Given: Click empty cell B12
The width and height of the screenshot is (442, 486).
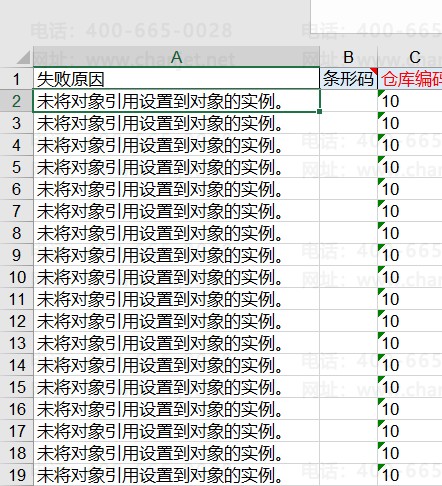Looking at the screenshot, I should (348, 321).
